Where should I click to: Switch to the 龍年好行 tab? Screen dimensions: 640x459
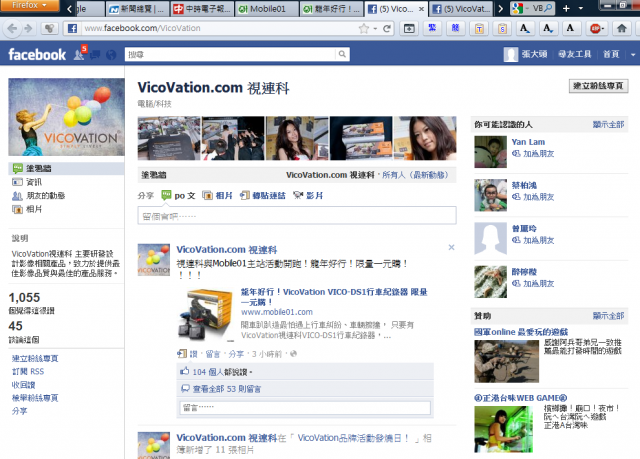click(x=332, y=9)
